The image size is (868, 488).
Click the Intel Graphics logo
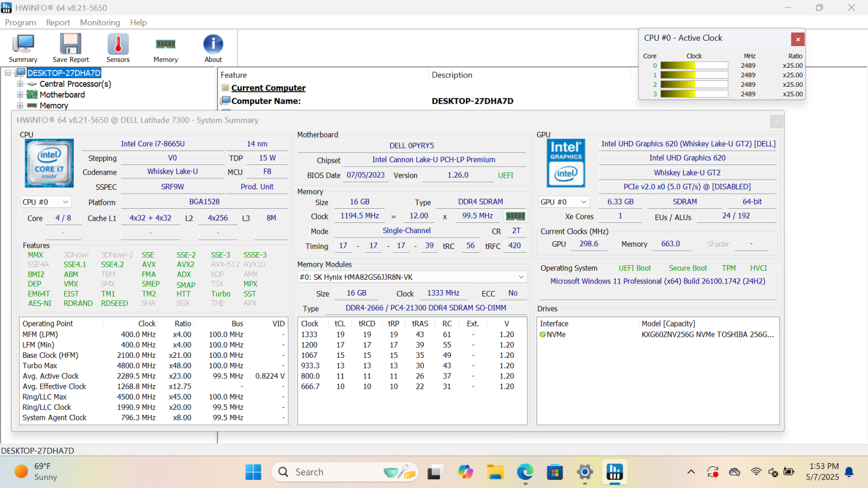(x=565, y=163)
